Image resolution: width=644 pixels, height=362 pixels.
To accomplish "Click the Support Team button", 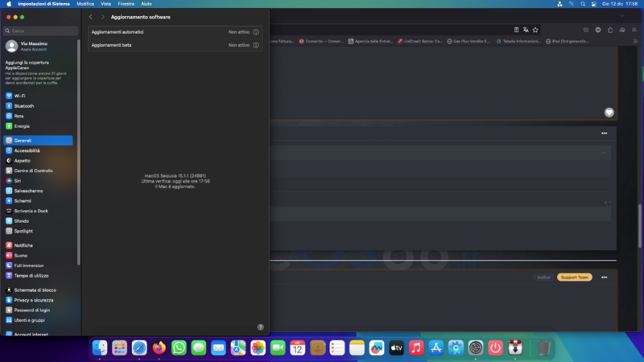I will coord(574,277).
